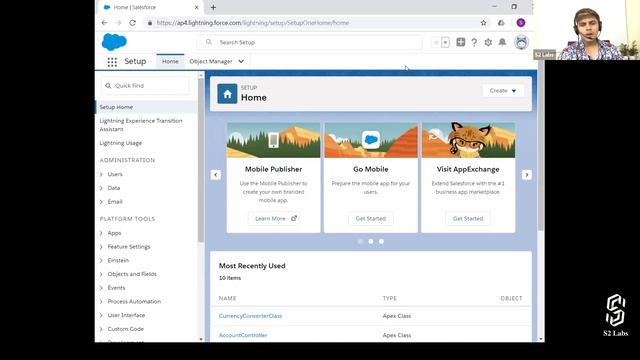Open the user profile avatar in Salesforce
640x360 pixels.
521,42
